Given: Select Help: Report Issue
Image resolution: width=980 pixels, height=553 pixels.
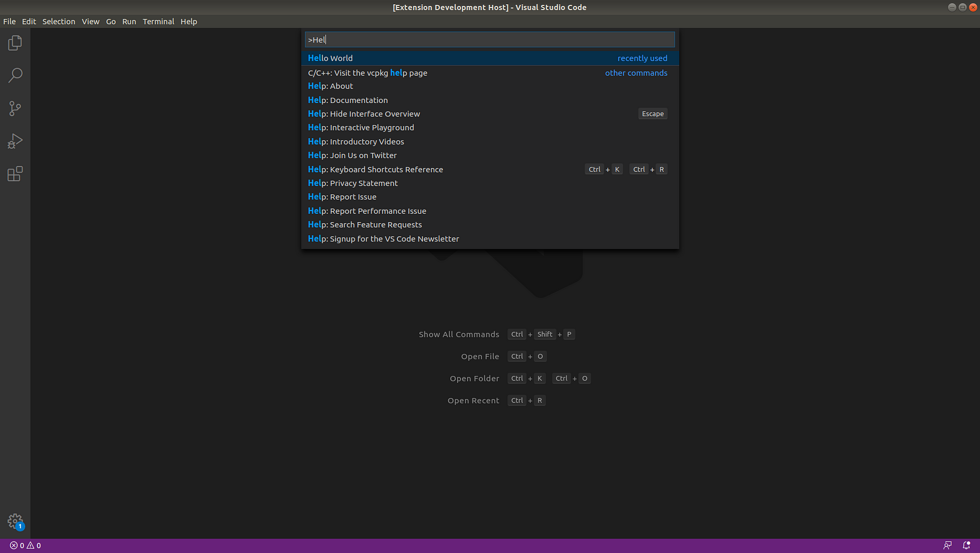Looking at the screenshot, I should tap(490, 197).
